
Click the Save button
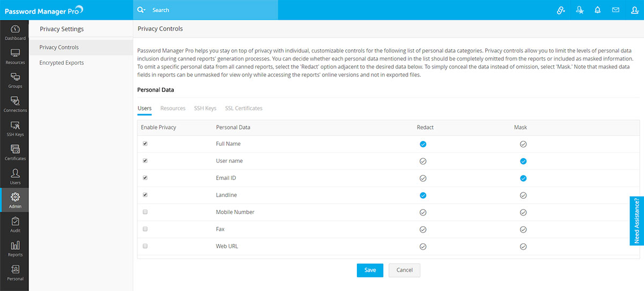[370, 270]
